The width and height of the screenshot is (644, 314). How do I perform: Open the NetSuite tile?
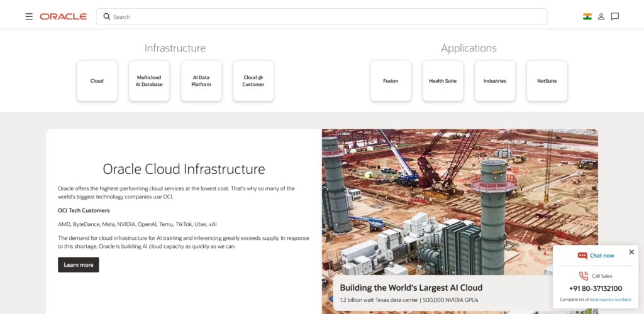coord(547,81)
